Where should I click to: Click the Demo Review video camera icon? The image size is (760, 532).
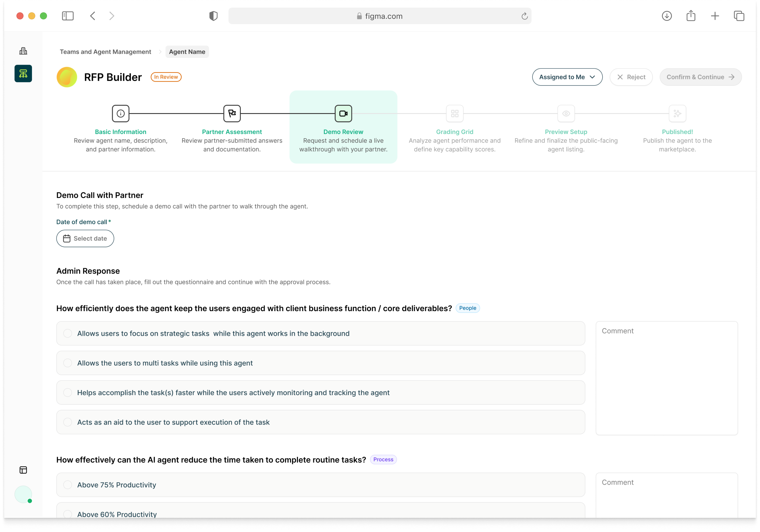(x=343, y=114)
